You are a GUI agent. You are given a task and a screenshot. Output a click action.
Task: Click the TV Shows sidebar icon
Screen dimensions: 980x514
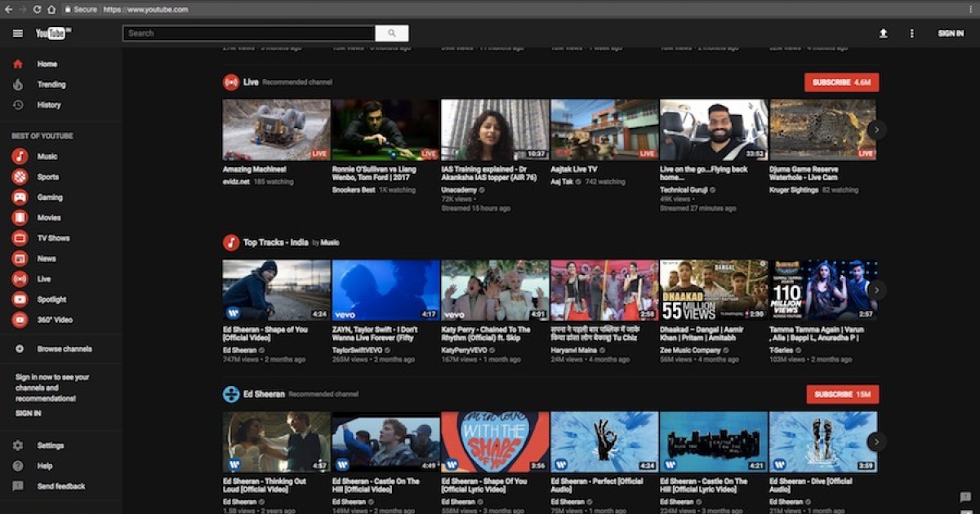coord(20,238)
